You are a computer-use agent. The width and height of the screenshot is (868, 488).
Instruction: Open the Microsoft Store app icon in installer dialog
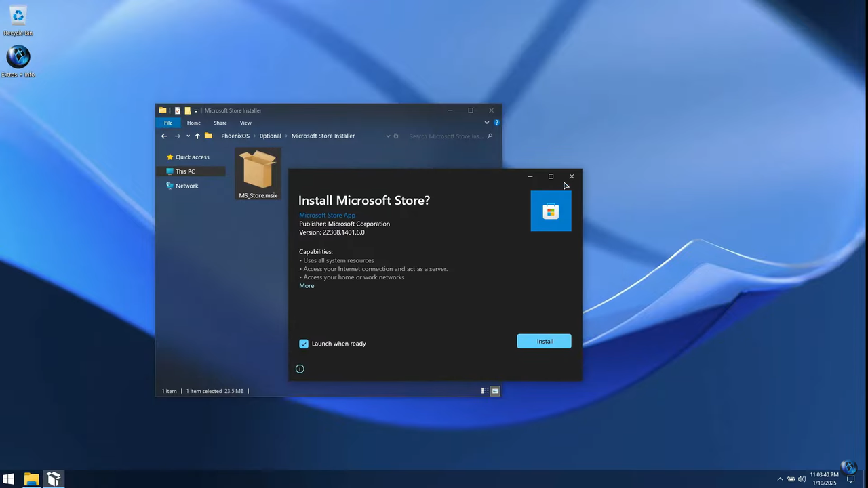click(550, 211)
